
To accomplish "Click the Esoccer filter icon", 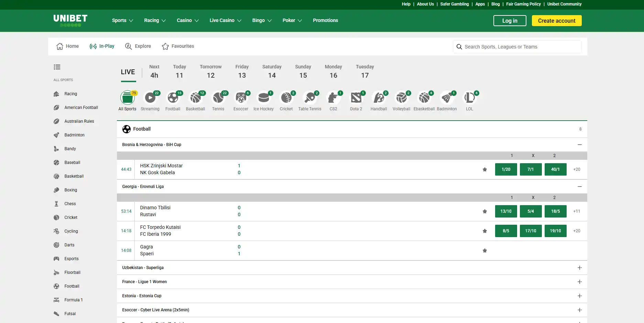I will 241,98.
